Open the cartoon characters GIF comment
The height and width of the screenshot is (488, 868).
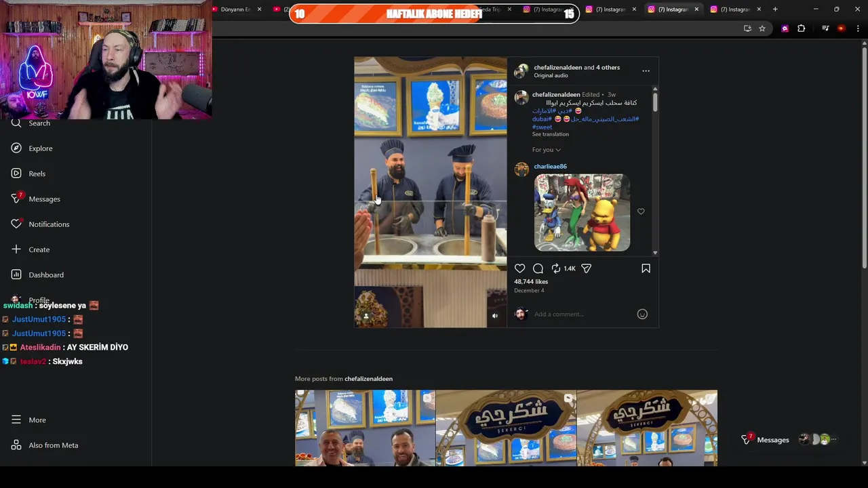click(582, 213)
